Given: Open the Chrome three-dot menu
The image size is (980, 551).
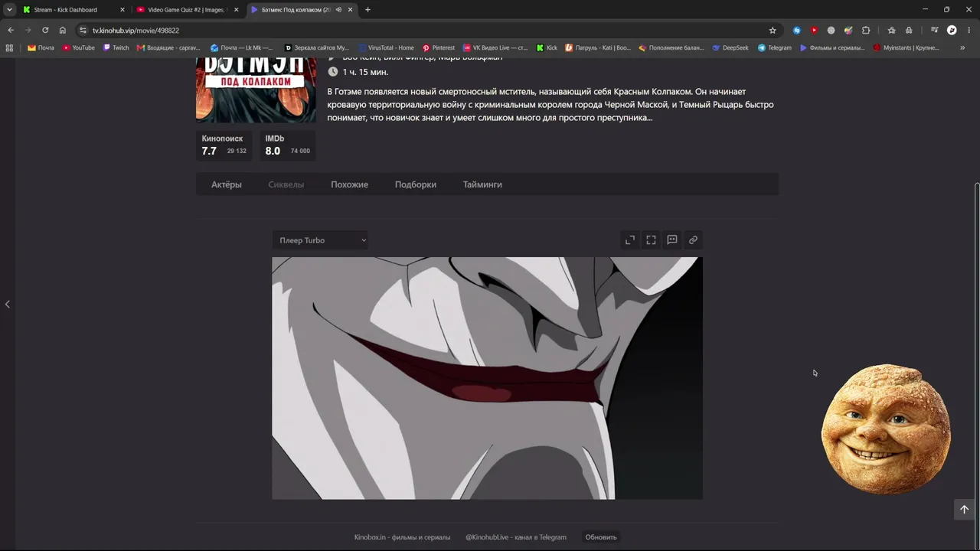Looking at the screenshot, I should (x=969, y=31).
